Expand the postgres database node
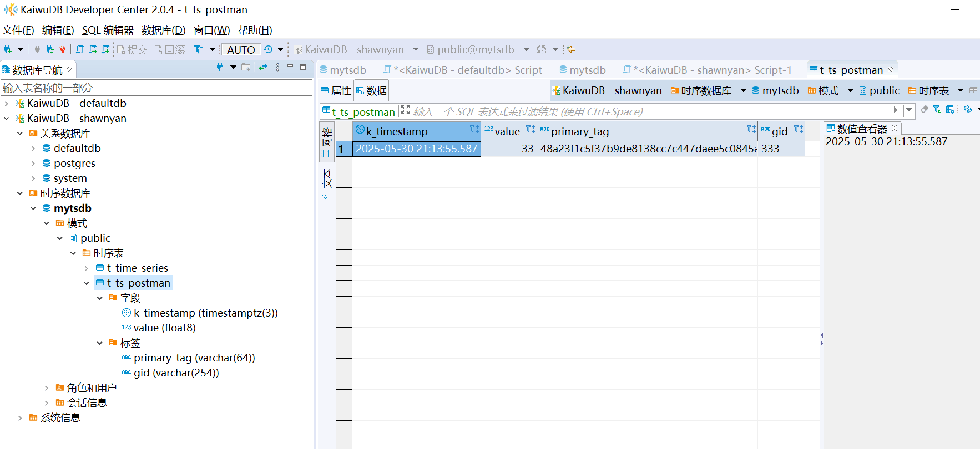This screenshot has height=449, width=980. point(33,163)
